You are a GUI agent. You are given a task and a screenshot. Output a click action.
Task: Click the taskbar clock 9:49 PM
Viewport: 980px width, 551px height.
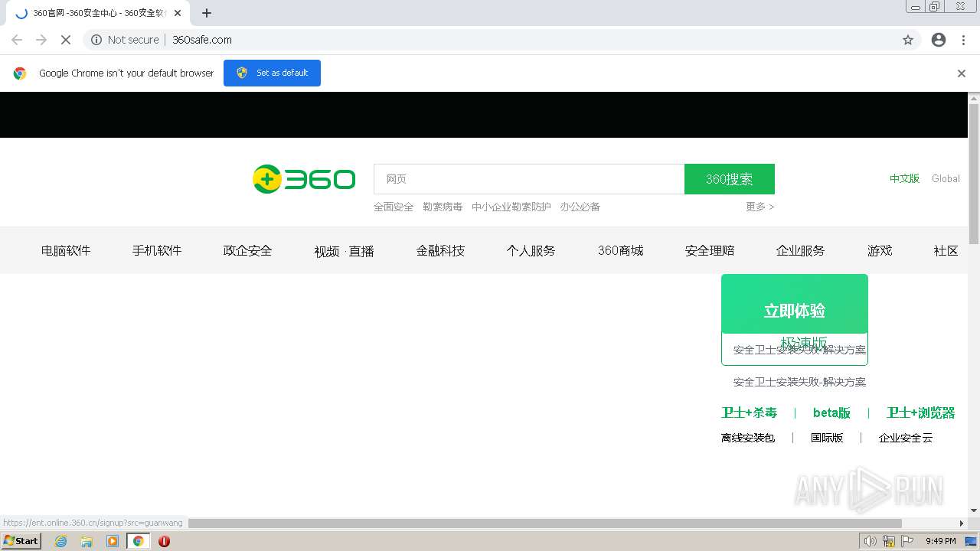coord(940,541)
